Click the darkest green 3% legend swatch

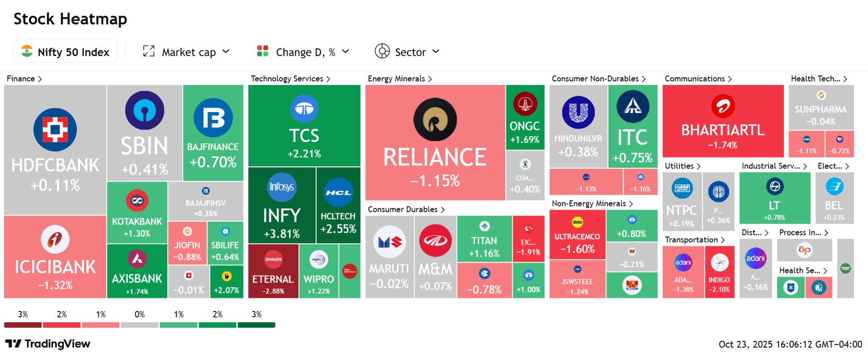pyautogui.click(x=256, y=325)
